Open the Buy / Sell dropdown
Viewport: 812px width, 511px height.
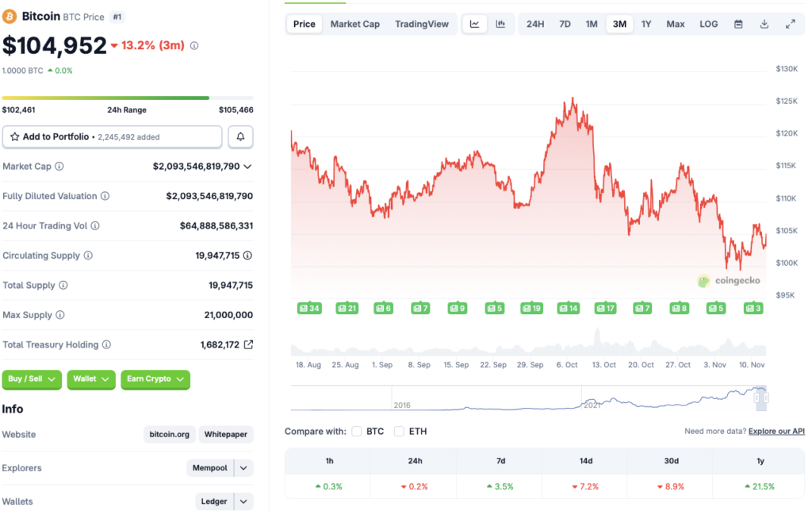pos(32,379)
